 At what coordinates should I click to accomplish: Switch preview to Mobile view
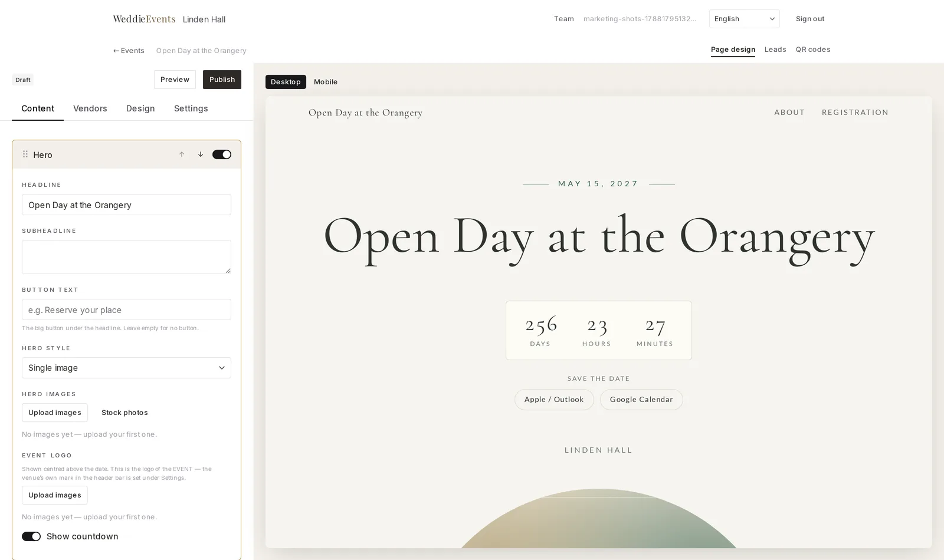click(x=326, y=82)
